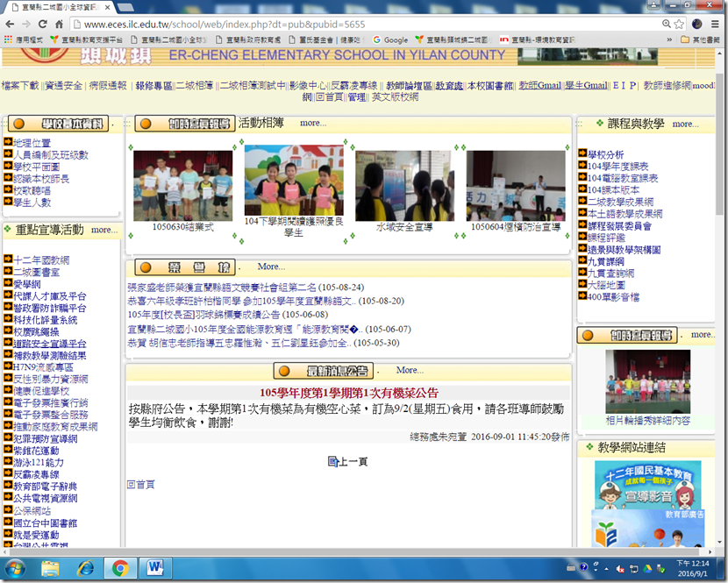Viewport: 728px width, 583px height.
Task: Bookmark this page with the star icon
Action: [679, 25]
